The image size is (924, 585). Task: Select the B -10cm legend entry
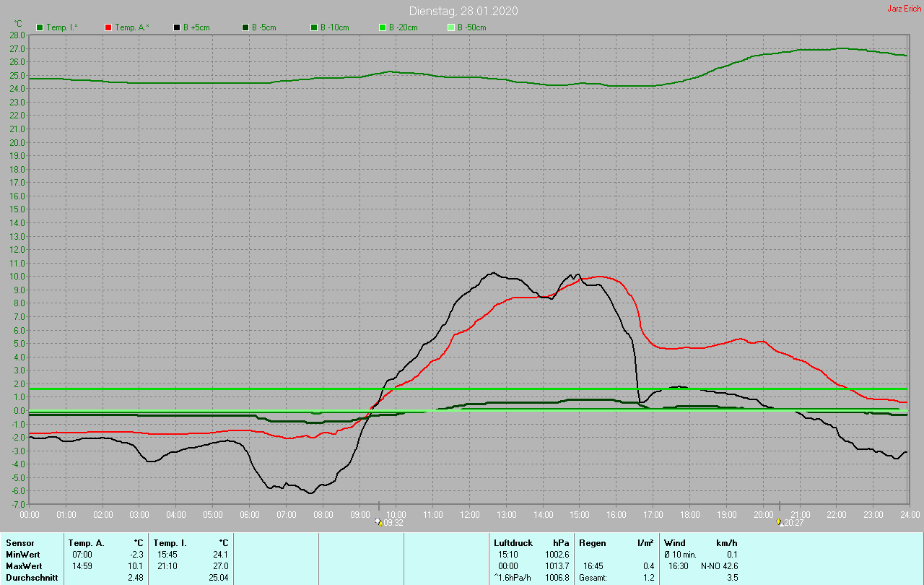coord(330,27)
